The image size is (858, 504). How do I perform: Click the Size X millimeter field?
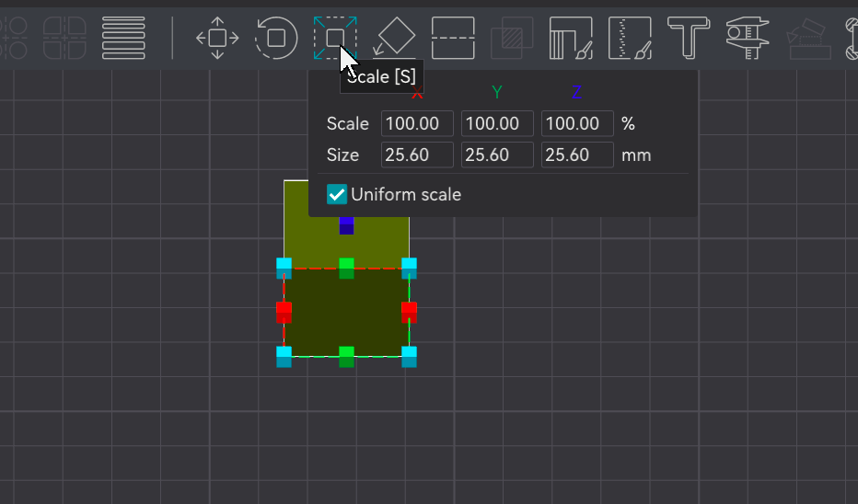click(x=417, y=155)
